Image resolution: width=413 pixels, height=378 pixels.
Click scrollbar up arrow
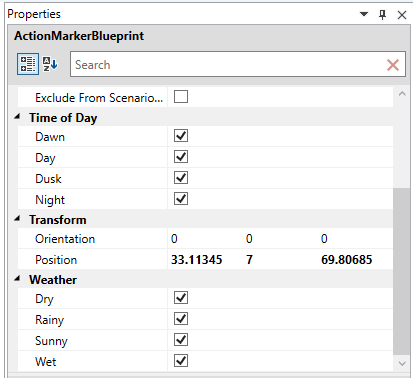tap(402, 94)
